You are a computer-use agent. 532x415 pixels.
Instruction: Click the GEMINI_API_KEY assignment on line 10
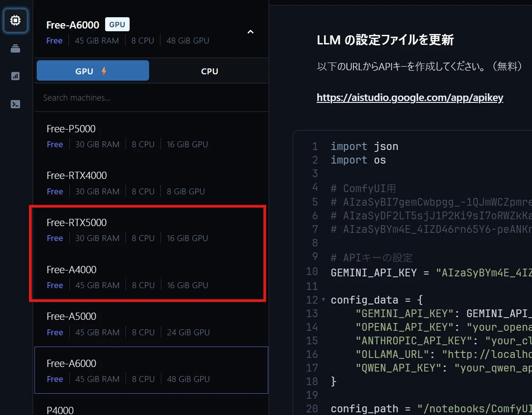[x=431, y=272]
